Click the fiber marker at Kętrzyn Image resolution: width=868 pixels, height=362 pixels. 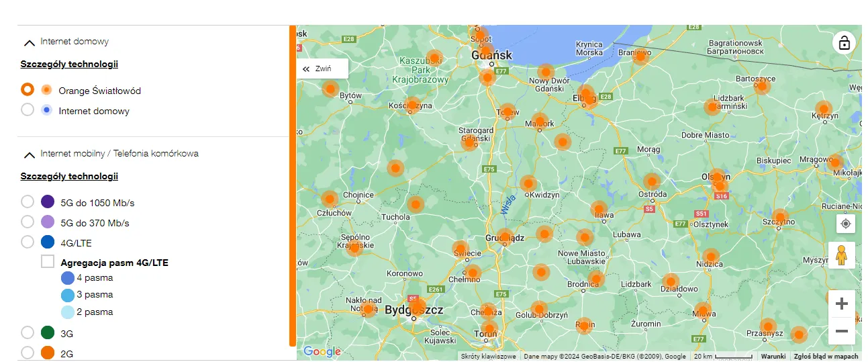coord(823,108)
